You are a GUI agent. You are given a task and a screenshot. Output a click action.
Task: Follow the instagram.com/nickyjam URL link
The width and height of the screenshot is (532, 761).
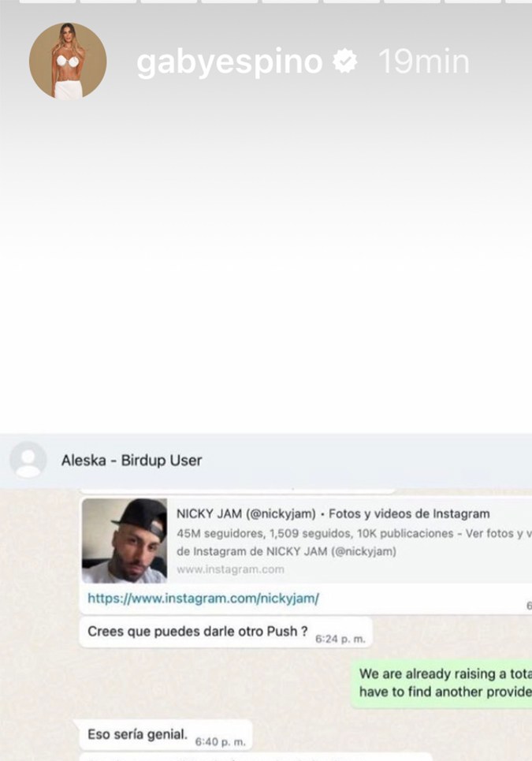pos(203,599)
